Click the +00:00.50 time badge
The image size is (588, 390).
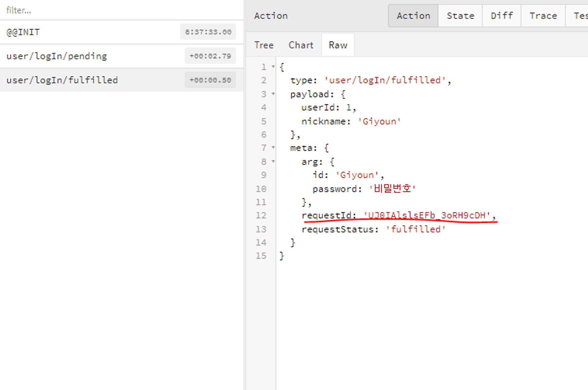point(210,80)
